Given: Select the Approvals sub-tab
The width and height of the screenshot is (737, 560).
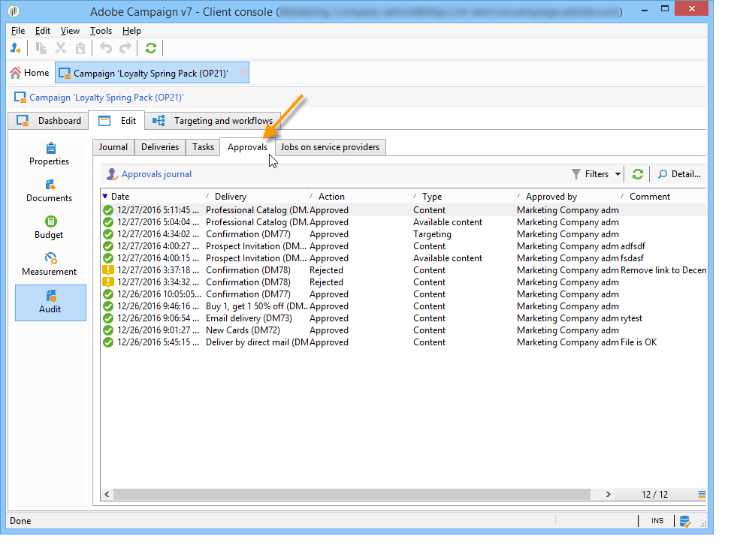Looking at the screenshot, I should pos(247,147).
